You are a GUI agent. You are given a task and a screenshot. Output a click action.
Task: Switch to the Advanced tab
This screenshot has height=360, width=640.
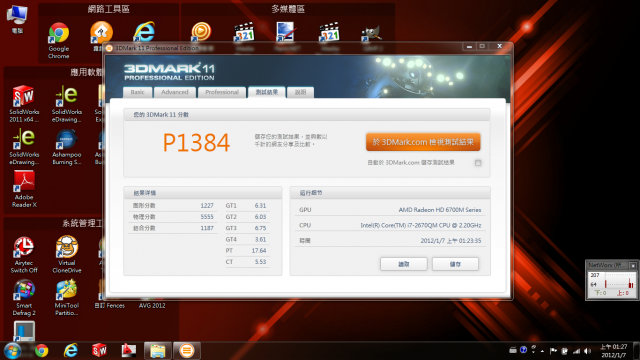175,92
